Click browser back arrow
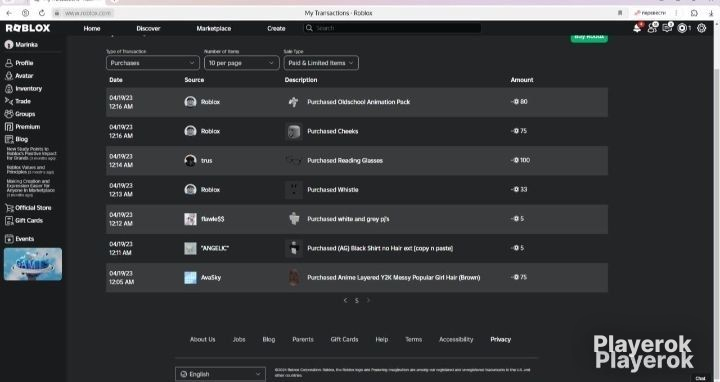 tap(9, 13)
